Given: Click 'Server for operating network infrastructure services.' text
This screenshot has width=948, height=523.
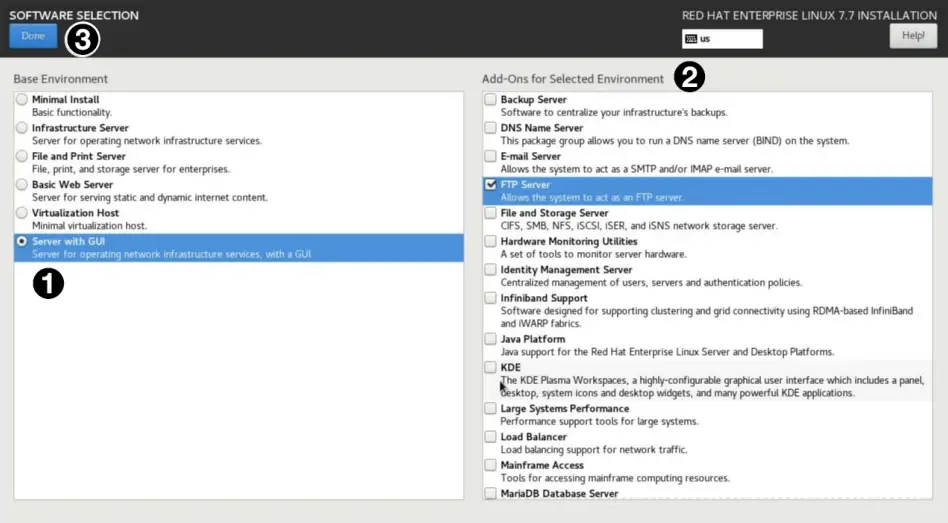Looking at the screenshot, I should (147, 141).
